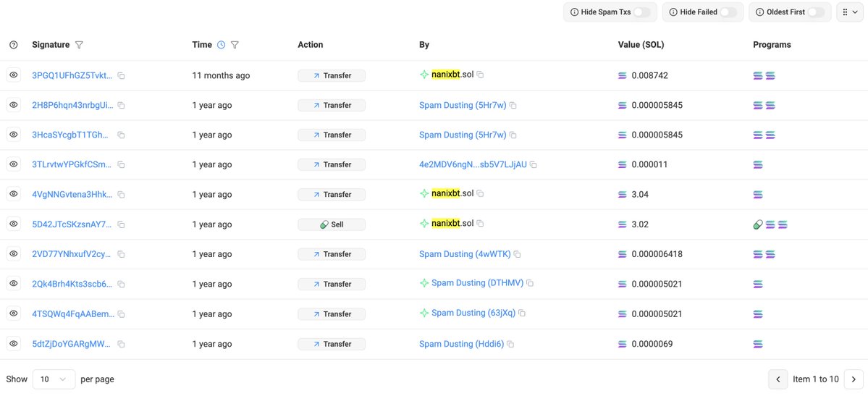Click eye icon for 4VgNNGvtena3Hhk transaction
868x396 pixels.
click(14, 195)
